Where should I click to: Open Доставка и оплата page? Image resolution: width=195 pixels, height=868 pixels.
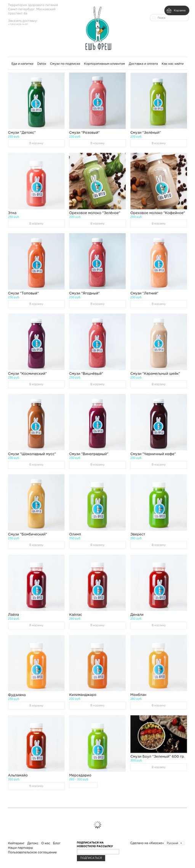click(x=143, y=64)
